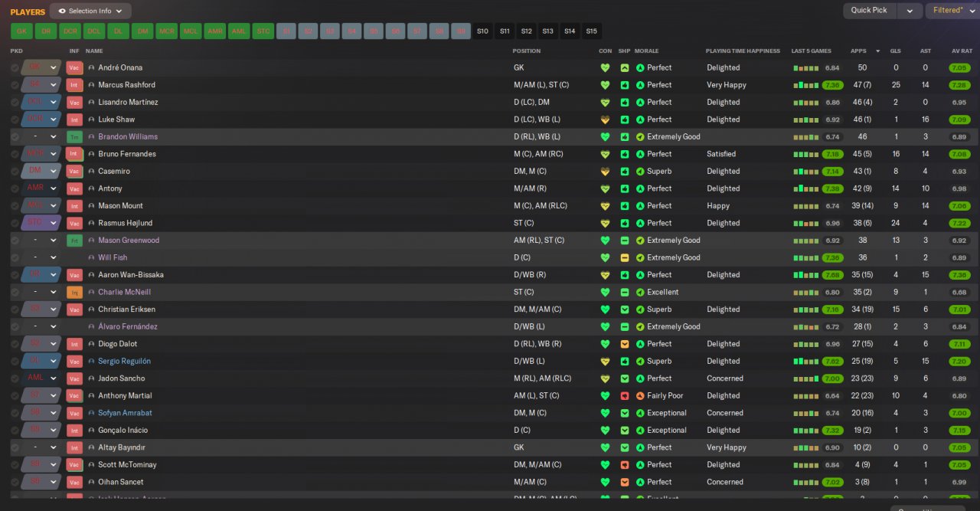Toggle the picked checkmark for Altay Bayındır
Screen dimensions: 980x511
tap(15, 447)
